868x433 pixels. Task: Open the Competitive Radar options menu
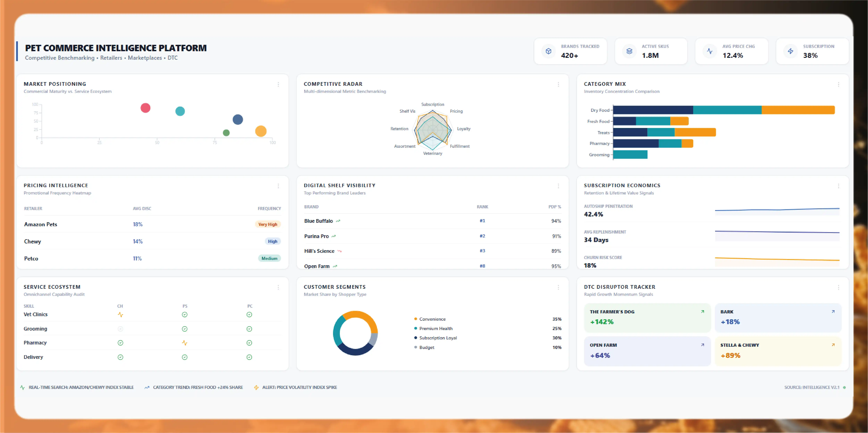pos(558,84)
